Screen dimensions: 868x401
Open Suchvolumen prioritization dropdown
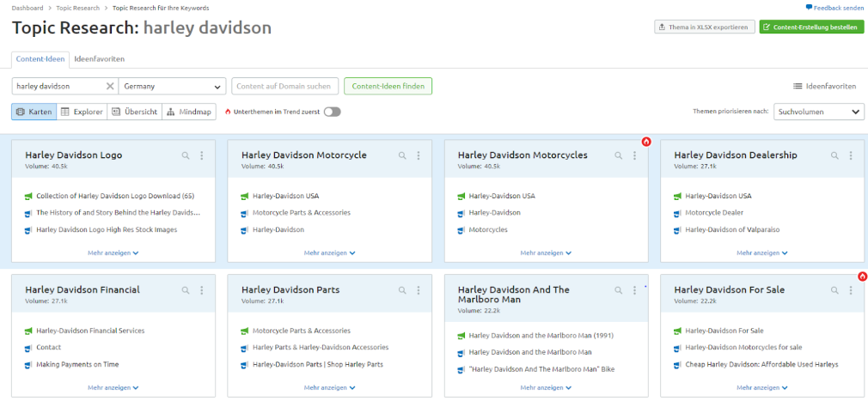pyautogui.click(x=819, y=112)
